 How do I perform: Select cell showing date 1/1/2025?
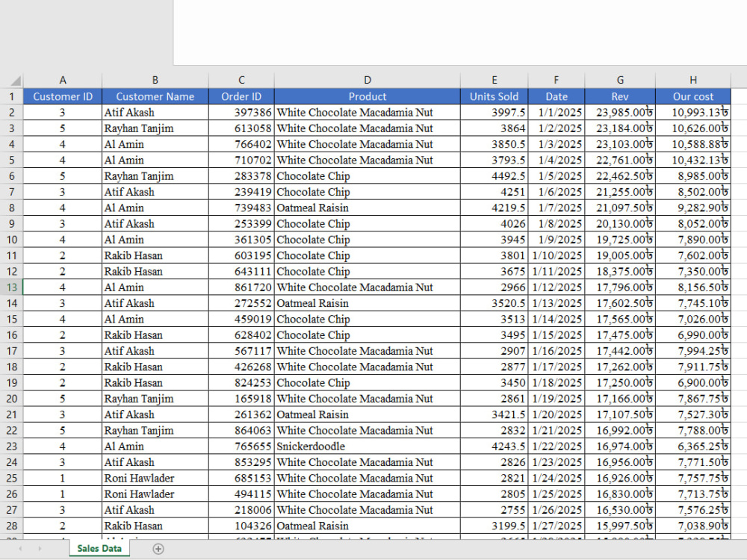556,113
